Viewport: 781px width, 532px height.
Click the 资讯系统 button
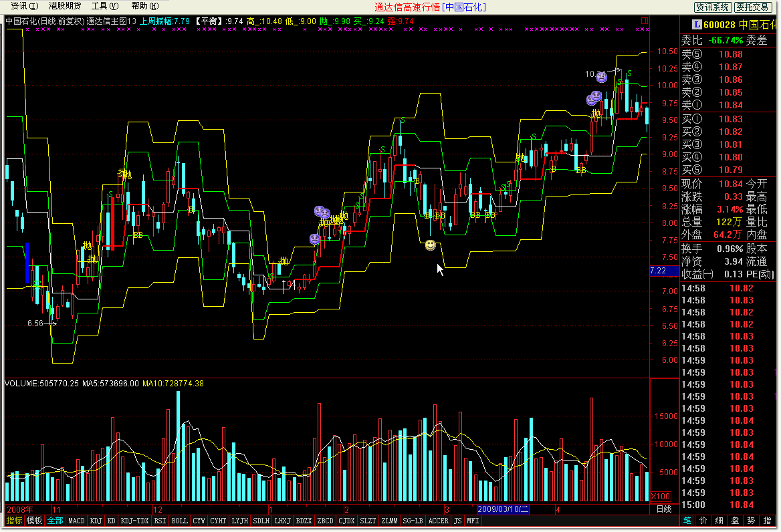(x=713, y=7)
